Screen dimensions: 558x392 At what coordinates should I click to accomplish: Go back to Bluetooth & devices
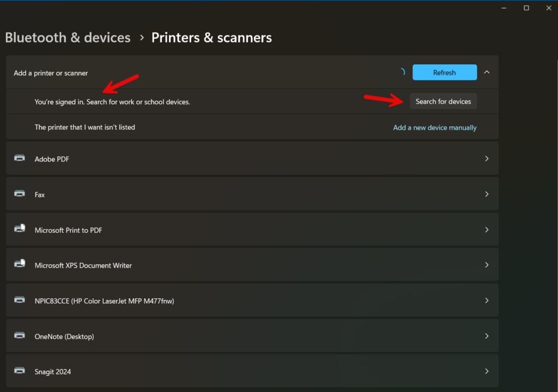(x=68, y=38)
